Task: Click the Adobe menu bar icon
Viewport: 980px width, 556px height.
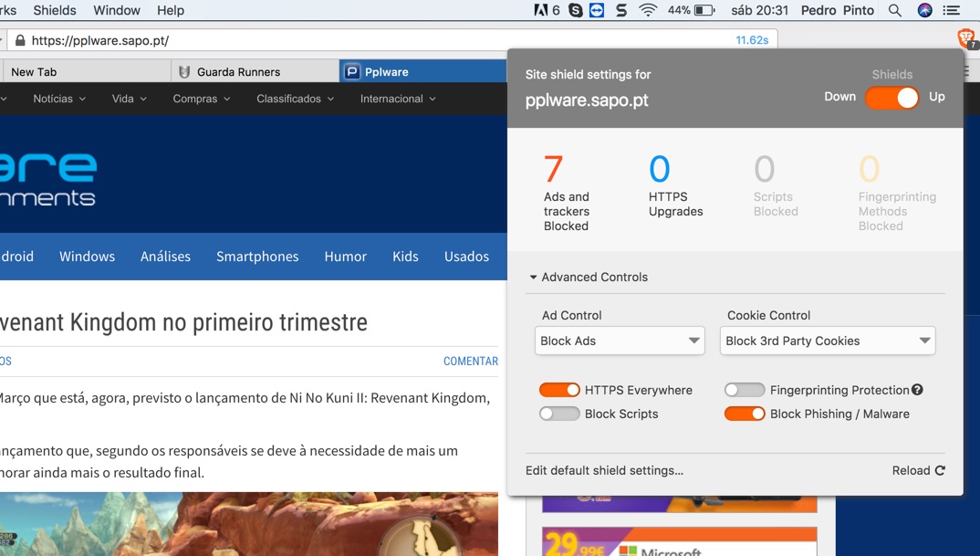Action: [541, 10]
